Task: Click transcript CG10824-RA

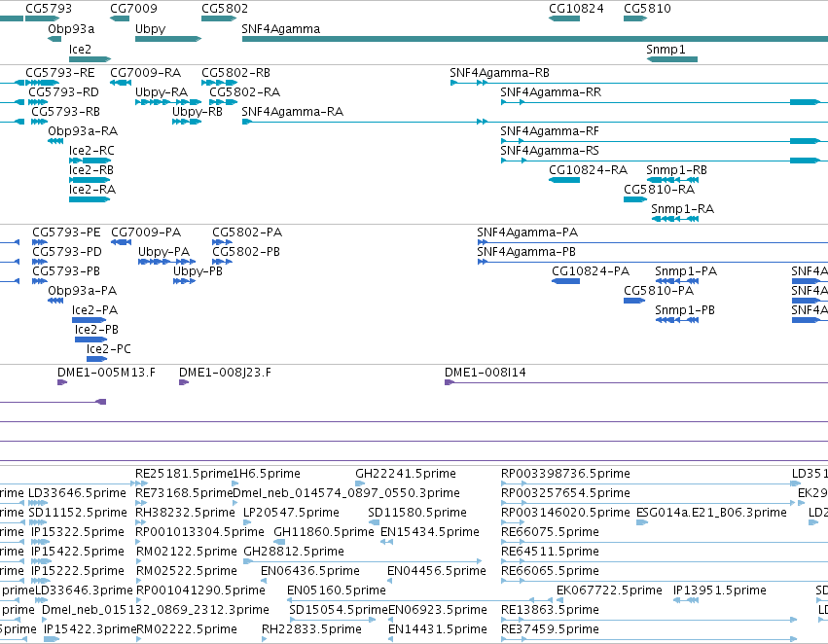Action: (x=588, y=170)
